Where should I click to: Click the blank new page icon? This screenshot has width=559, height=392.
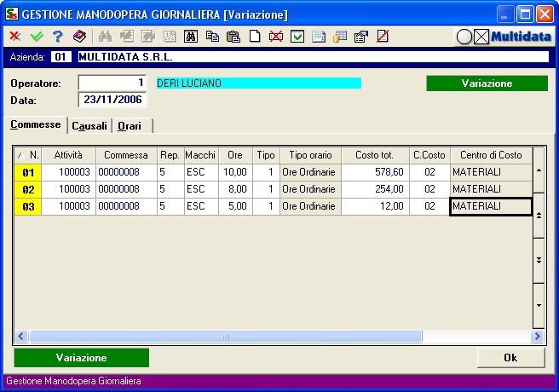(x=255, y=37)
